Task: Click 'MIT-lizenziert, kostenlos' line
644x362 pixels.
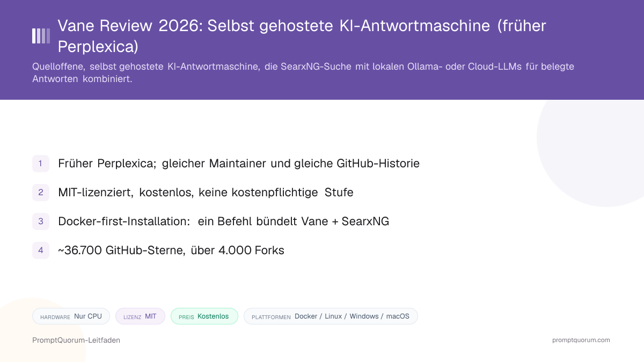Action: (x=206, y=192)
